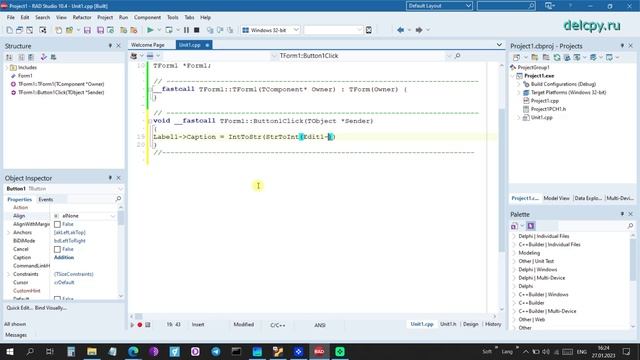Open the Tools menu
The width and height of the screenshot is (640, 360).
[173, 18]
